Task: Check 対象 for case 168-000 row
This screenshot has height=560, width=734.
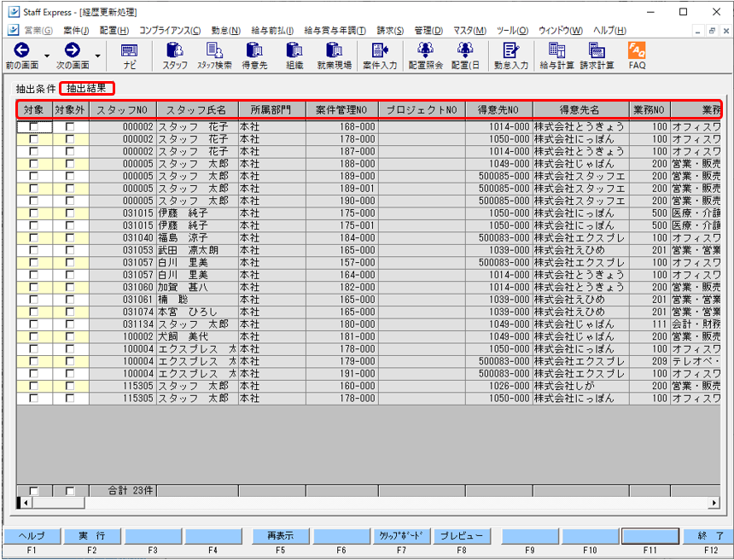Action: click(x=33, y=127)
